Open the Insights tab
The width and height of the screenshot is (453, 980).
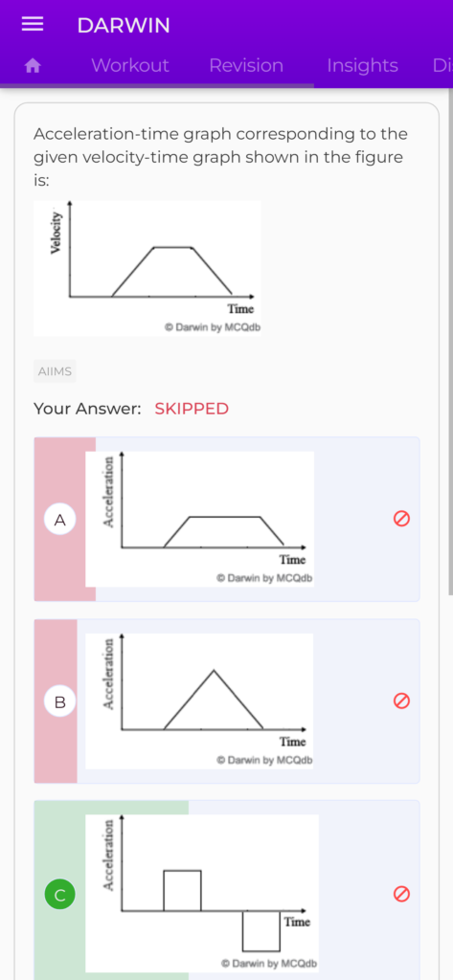(362, 66)
